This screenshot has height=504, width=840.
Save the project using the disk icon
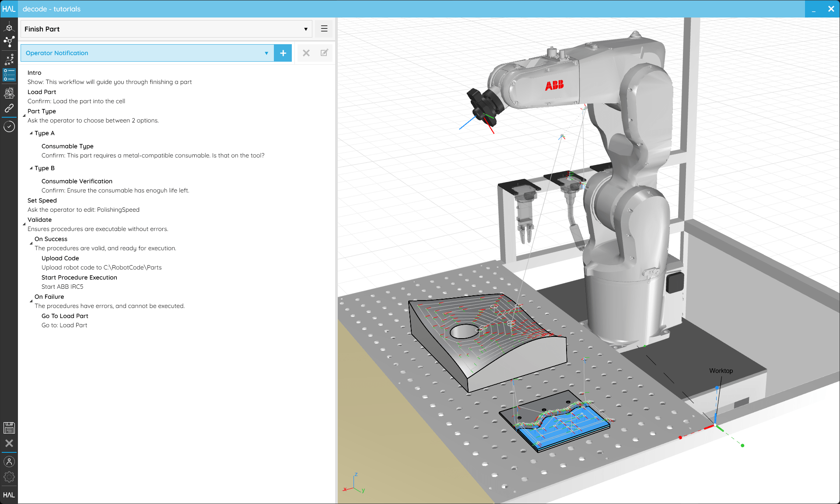pos(9,428)
